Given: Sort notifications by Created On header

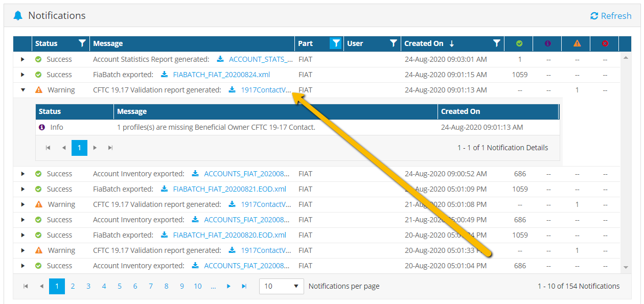Looking at the screenshot, I should click(x=424, y=43).
